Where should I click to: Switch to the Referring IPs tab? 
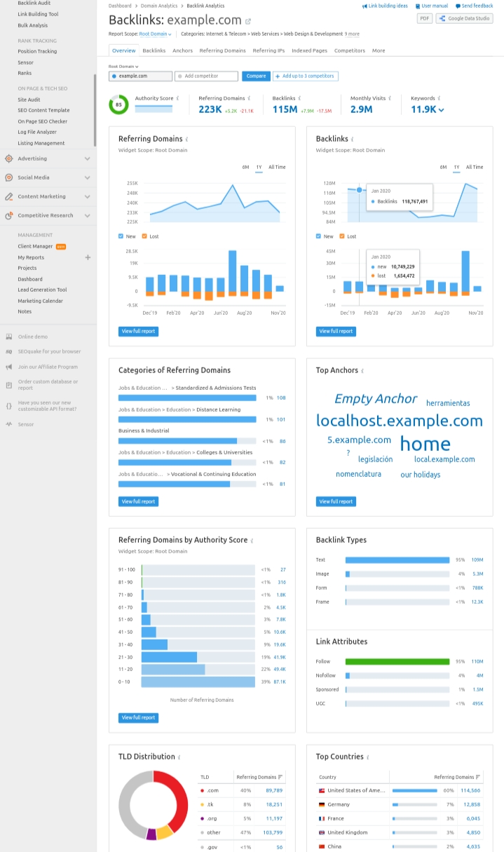[x=268, y=50]
